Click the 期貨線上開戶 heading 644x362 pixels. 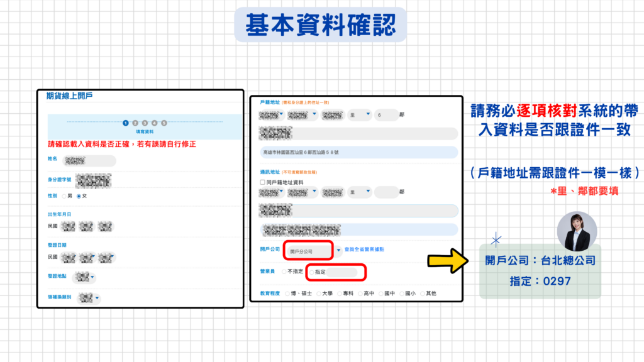69,96
